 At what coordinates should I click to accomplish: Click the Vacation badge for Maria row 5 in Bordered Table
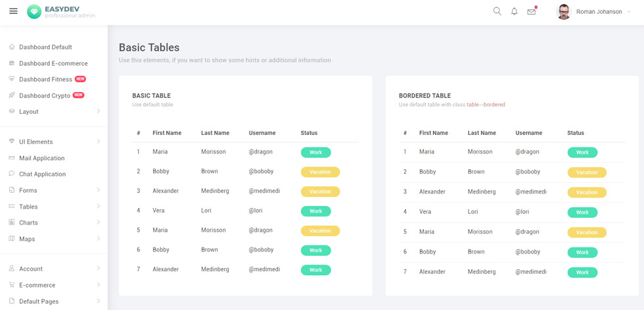point(587,232)
